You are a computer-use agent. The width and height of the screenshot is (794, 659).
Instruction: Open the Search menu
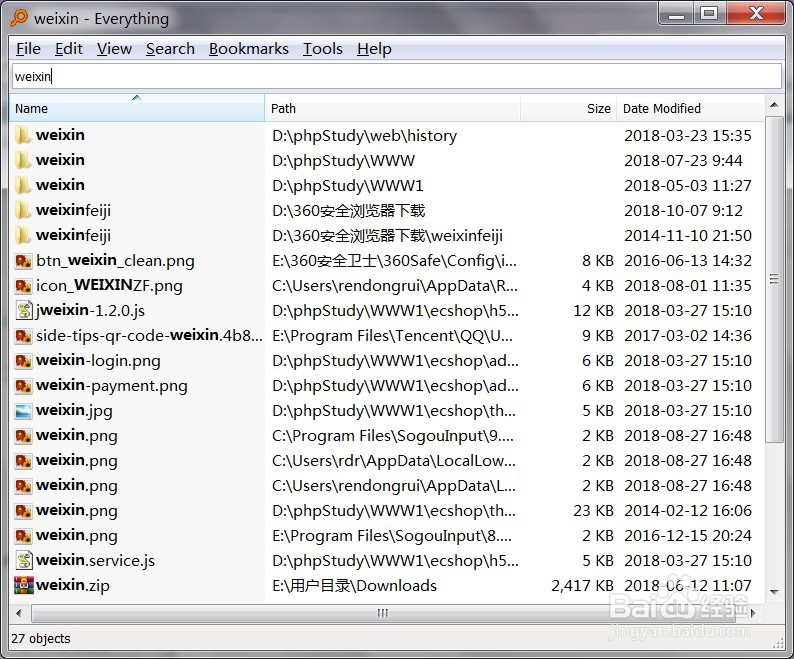pos(171,49)
